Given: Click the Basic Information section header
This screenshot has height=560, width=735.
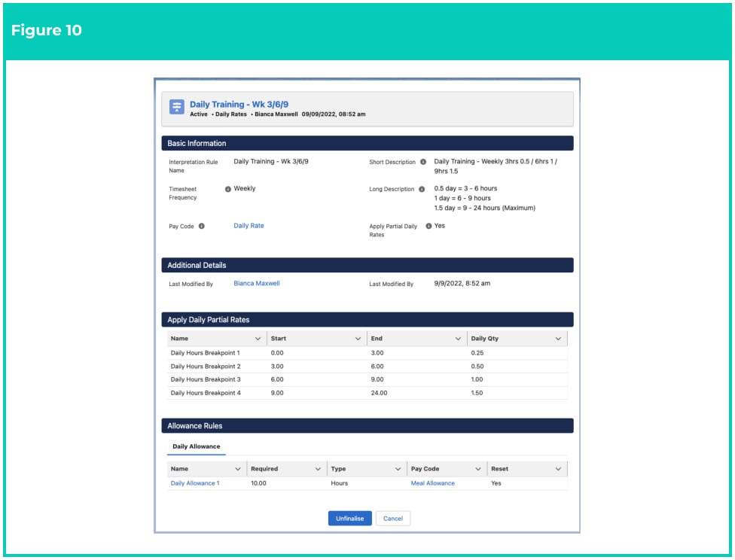Looking at the screenshot, I should 367,144.
